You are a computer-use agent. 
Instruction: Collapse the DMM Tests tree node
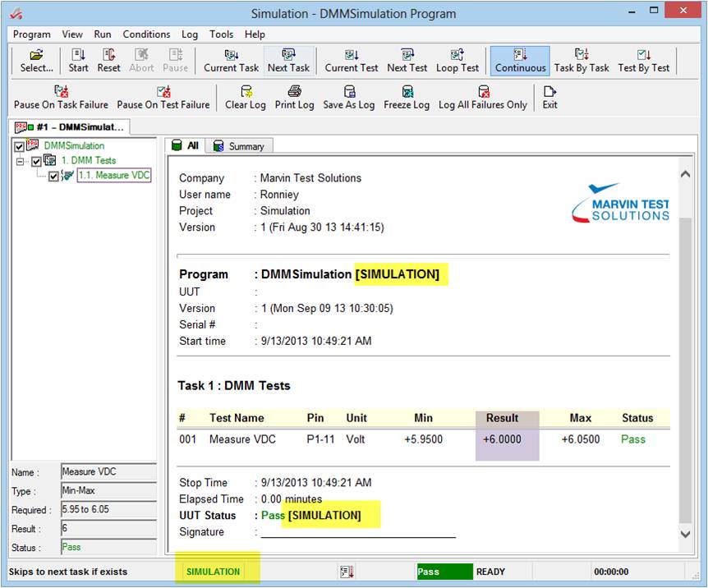(x=20, y=161)
